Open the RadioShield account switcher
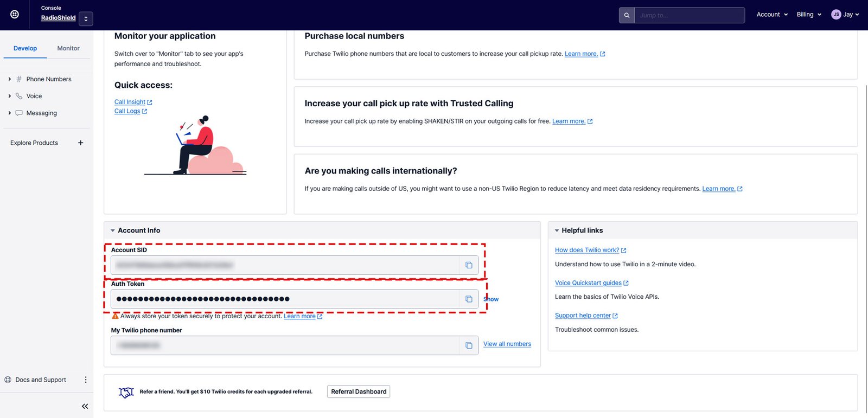 [86, 18]
